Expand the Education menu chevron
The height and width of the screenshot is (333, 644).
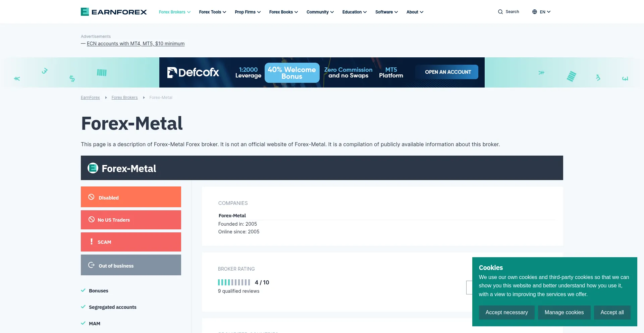click(365, 12)
